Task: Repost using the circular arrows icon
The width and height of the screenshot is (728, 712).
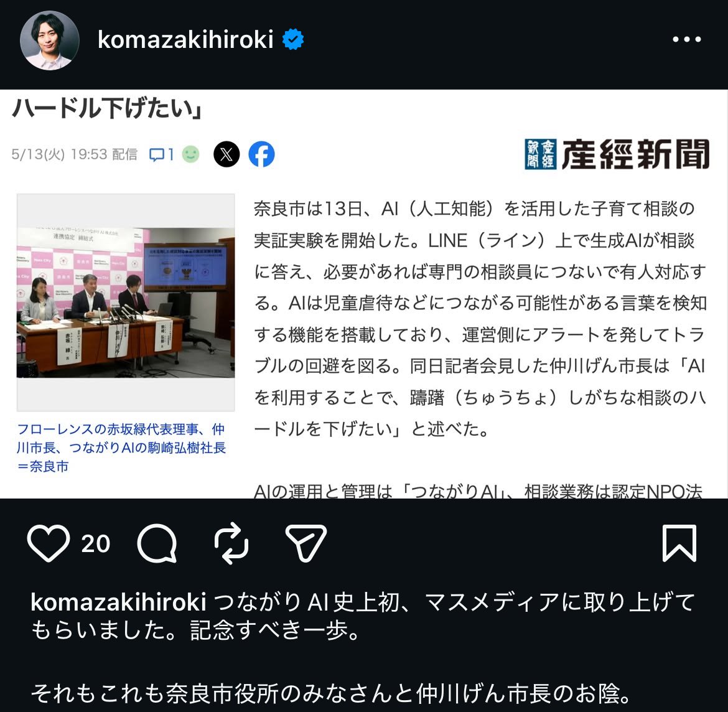Action: coord(231,543)
